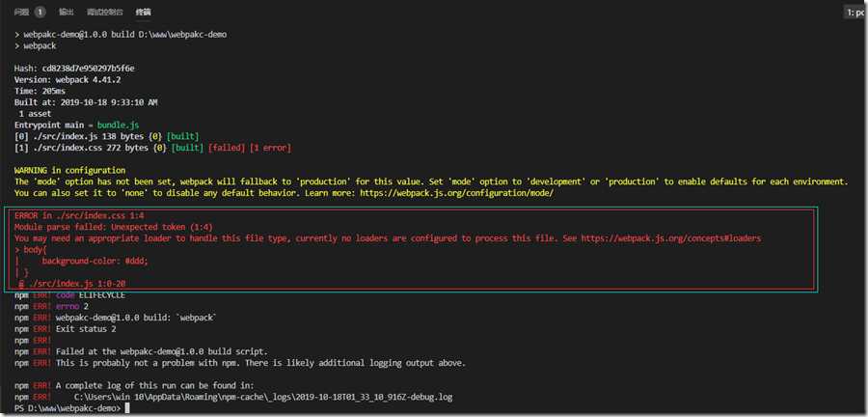Click the #ddd background-color value
868x417 pixels.
click(x=135, y=261)
